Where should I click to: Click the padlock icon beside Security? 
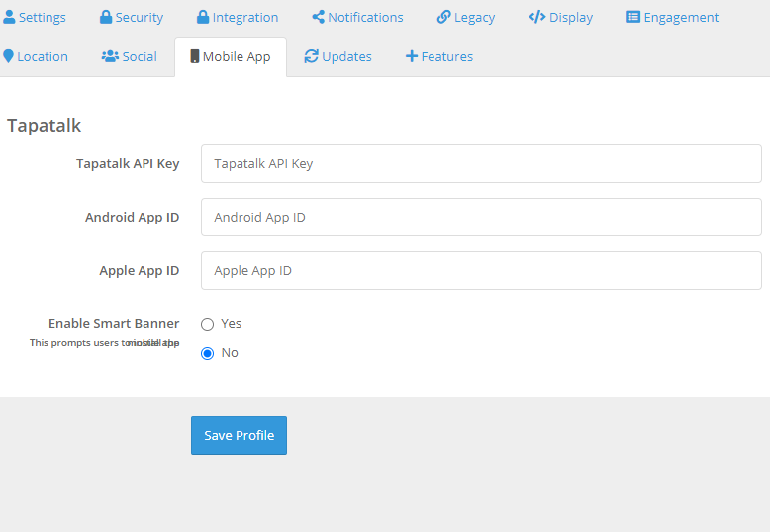[x=106, y=17]
